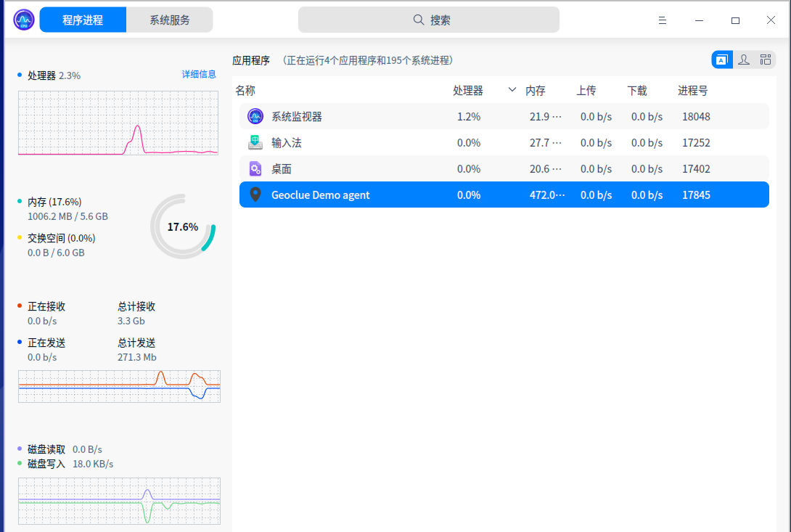Switch to the 程序进程 tab
The height and width of the screenshot is (532, 791).
[x=82, y=20]
